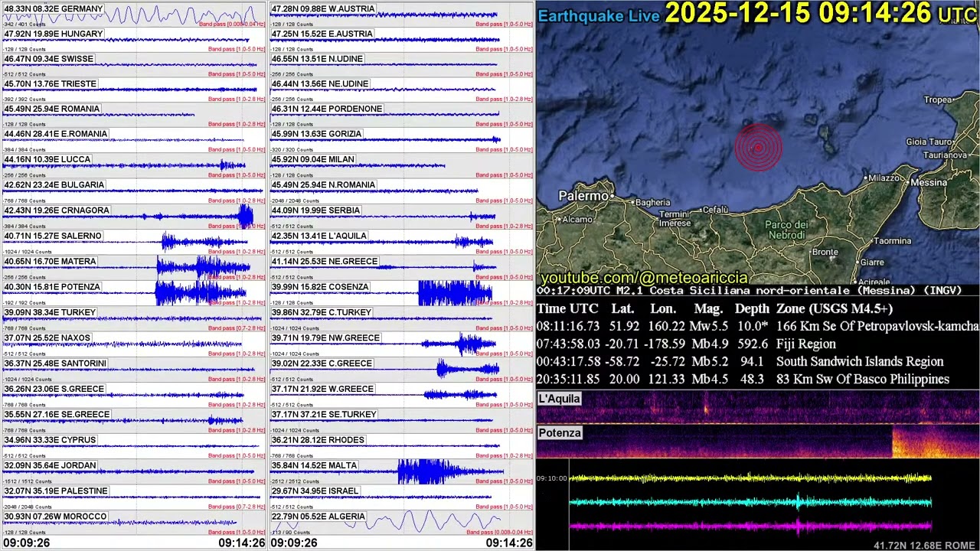Select the Petropavlovsk-kamcha earthquake row
Viewport: 980px width, 551px height.
(758, 327)
